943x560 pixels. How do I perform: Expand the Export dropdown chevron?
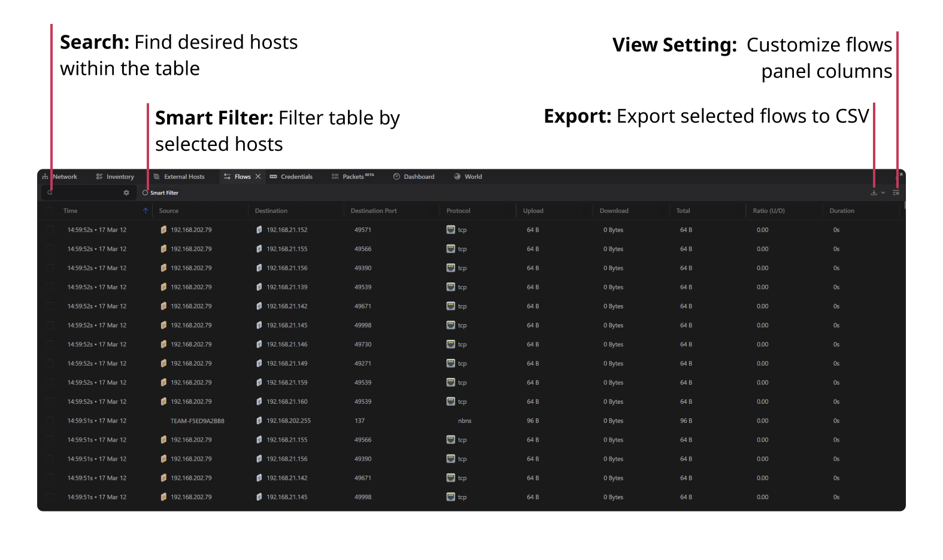883,193
